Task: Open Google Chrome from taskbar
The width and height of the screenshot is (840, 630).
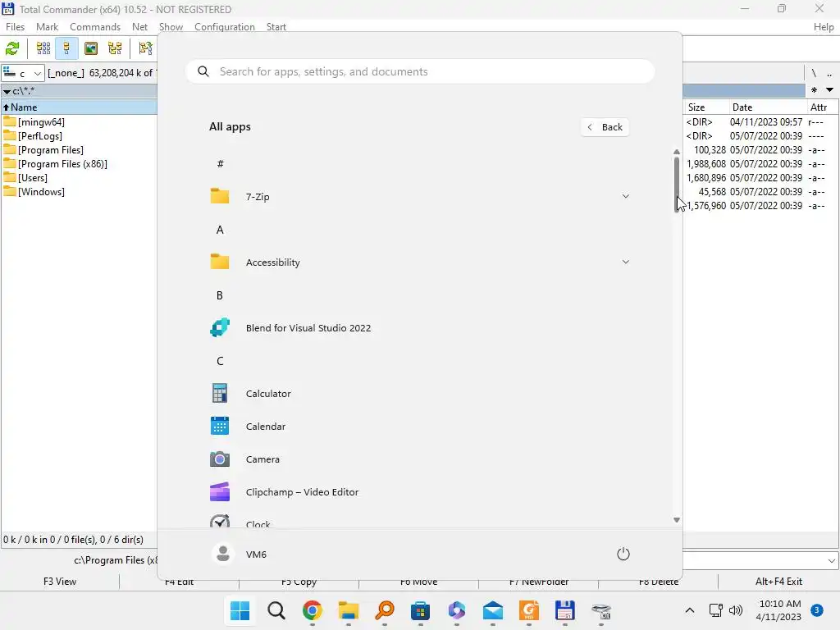Action: [313, 610]
